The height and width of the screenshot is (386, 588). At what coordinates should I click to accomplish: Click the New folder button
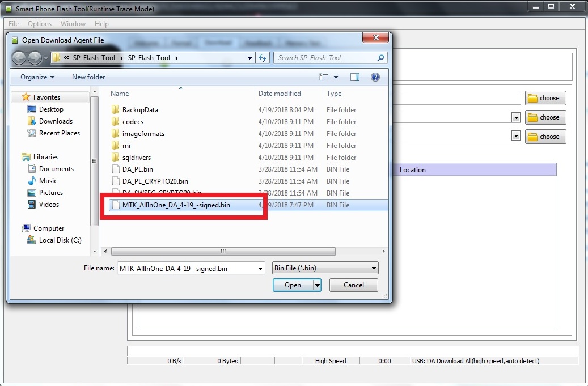point(88,77)
